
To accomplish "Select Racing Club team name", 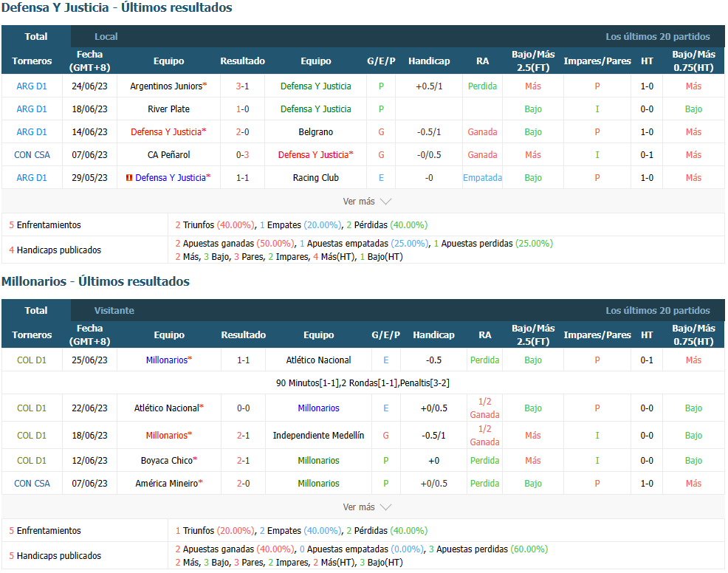I will [316, 177].
